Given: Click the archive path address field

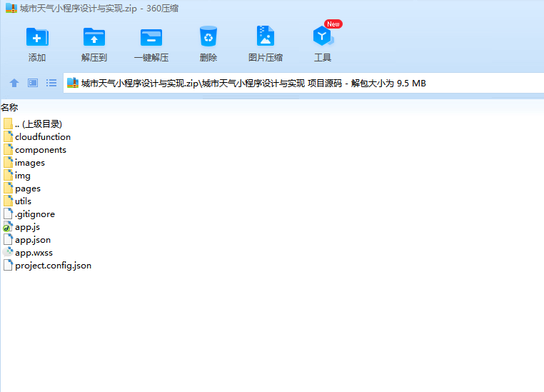Looking at the screenshot, I should pyautogui.click(x=303, y=83).
